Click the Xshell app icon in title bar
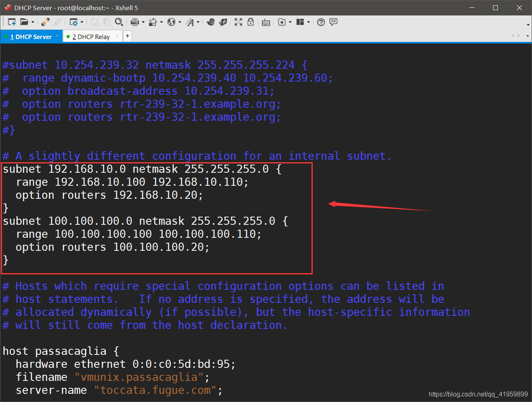532x402 pixels. [x=7, y=7]
